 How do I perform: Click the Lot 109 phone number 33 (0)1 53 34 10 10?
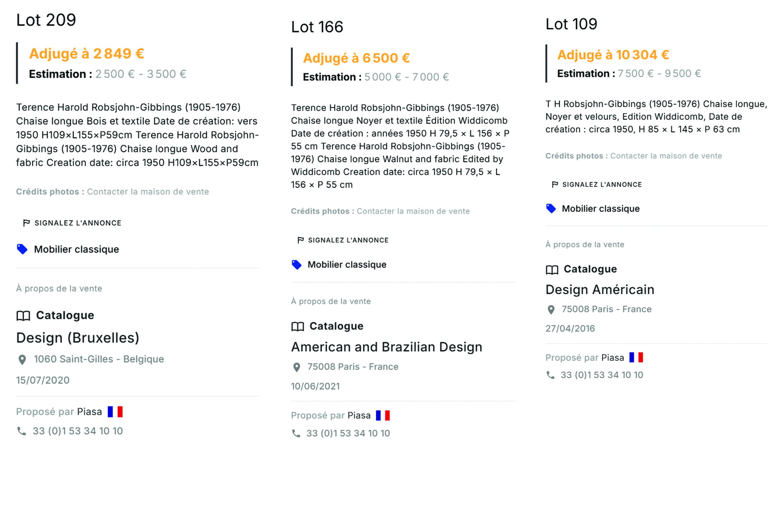point(602,375)
